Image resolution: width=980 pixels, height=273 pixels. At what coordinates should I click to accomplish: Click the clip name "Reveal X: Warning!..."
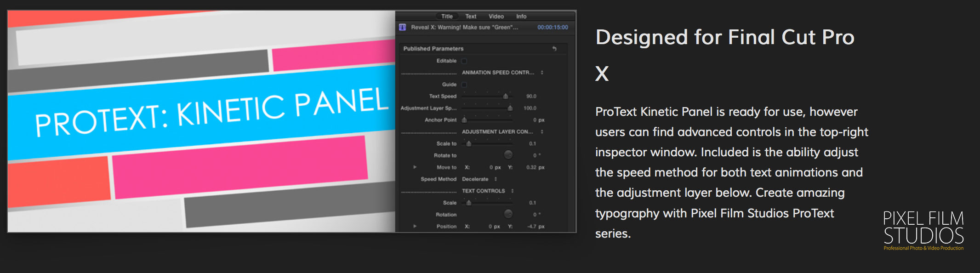click(x=464, y=28)
